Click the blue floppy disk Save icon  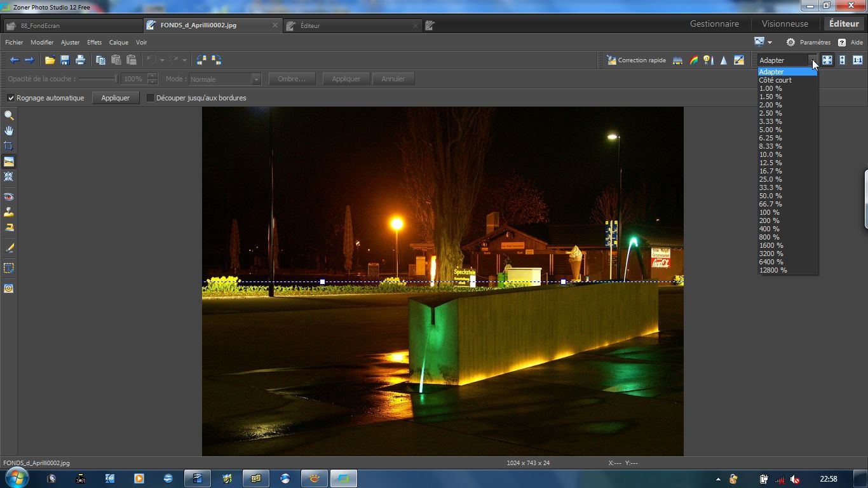click(65, 60)
